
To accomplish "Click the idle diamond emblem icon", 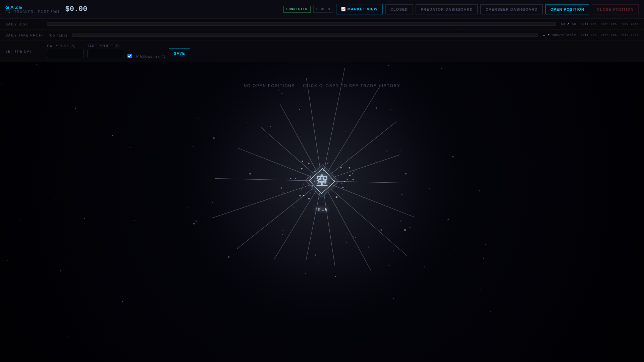I will pyautogui.click(x=322, y=181).
